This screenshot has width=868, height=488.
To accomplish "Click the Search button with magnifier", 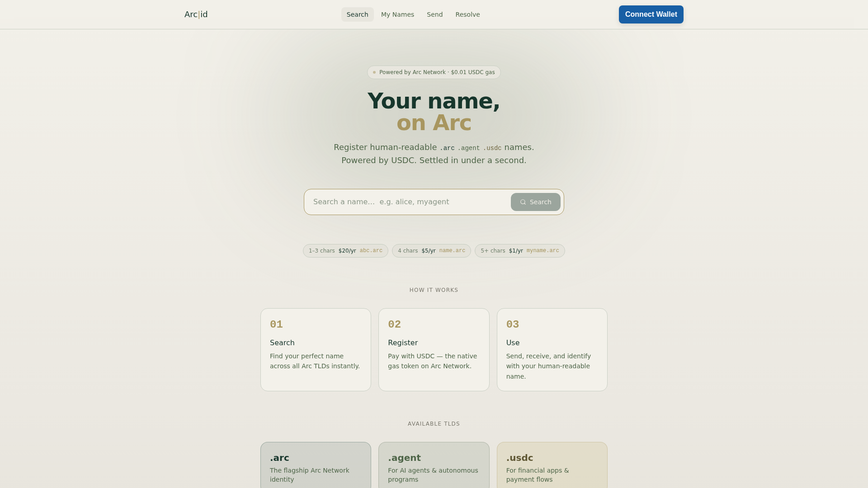I will [535, 202].
